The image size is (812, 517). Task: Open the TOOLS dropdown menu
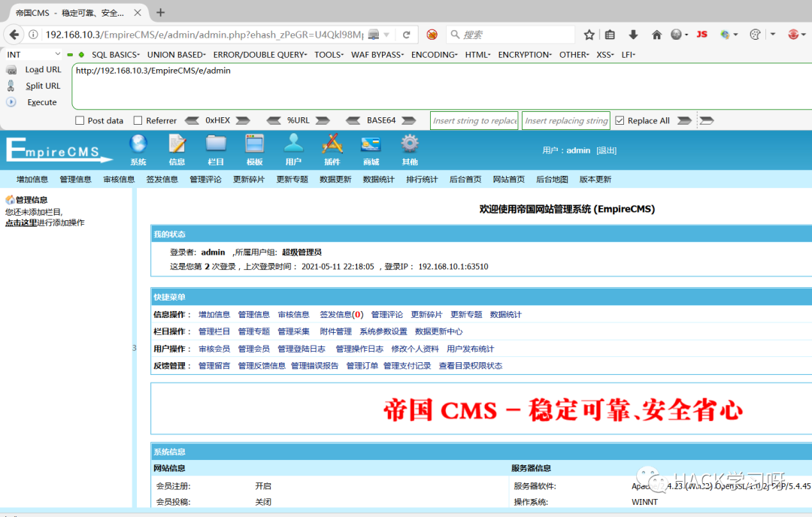329,54
